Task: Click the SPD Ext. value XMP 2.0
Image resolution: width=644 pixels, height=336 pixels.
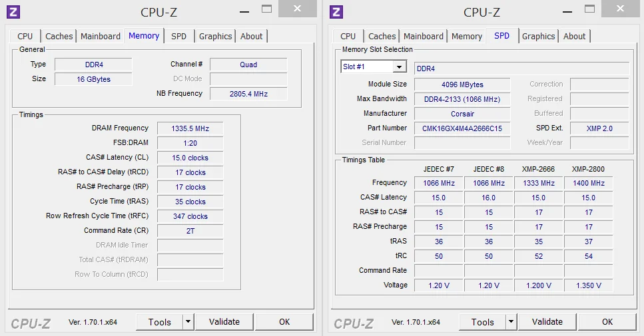Action: pos(599,128)
